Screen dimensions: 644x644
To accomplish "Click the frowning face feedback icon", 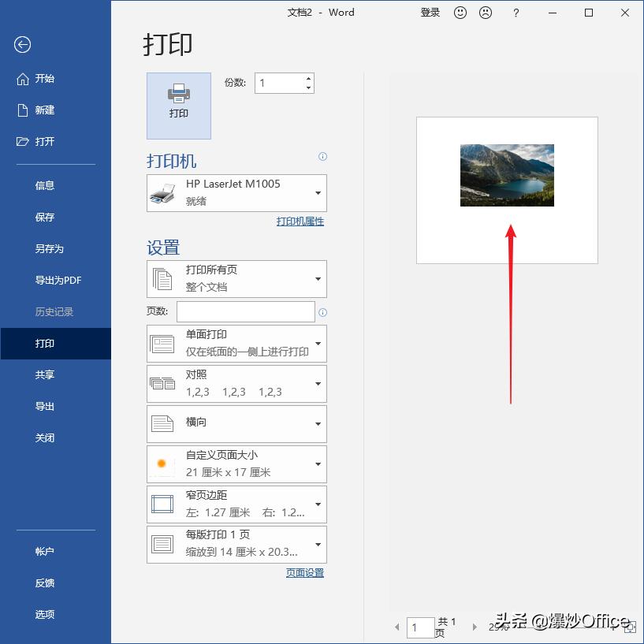I will (486, 13).
